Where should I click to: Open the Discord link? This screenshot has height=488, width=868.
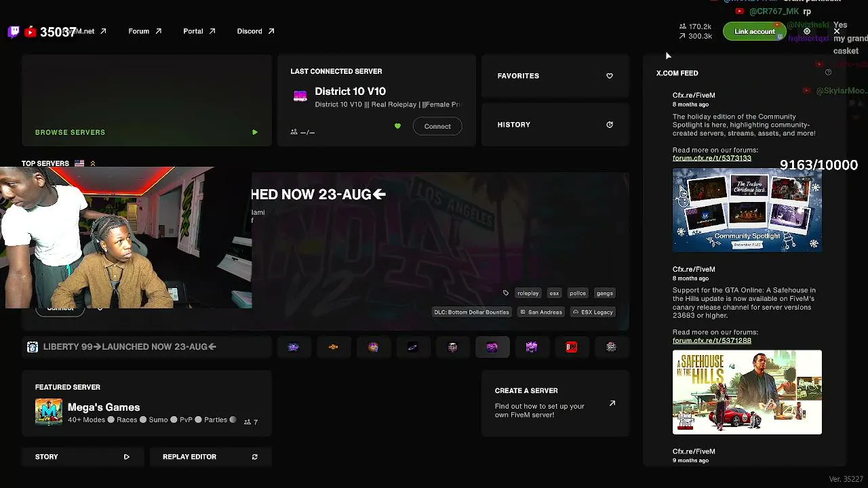pos(256,31)
